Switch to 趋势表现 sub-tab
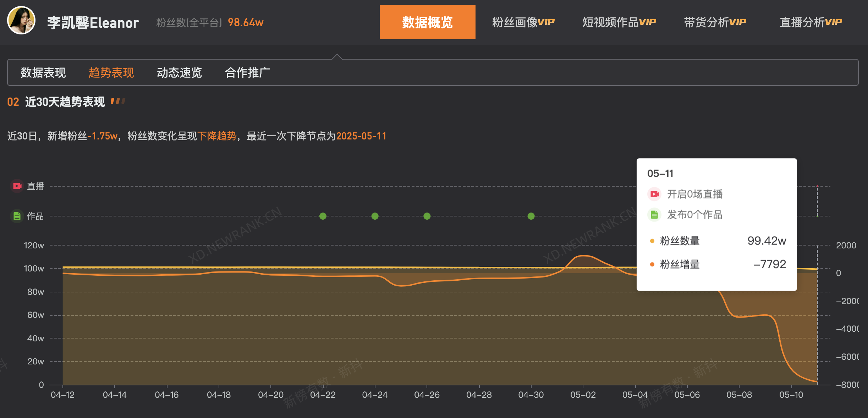The height and width of the screenshot is (418, 868). (x=111, y=72)
